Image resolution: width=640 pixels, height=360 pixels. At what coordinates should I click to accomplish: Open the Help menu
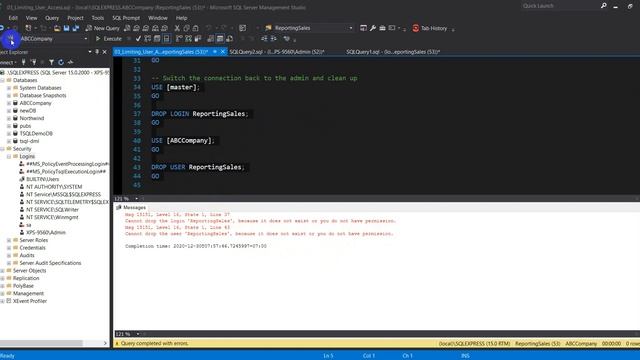click(x=181, y=18)
